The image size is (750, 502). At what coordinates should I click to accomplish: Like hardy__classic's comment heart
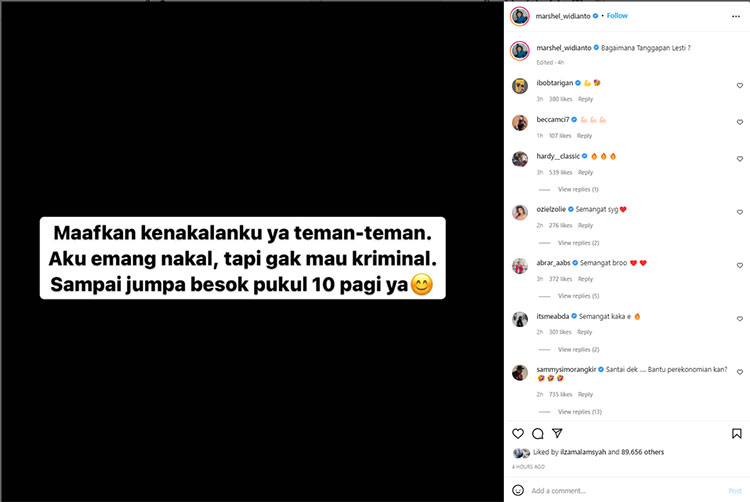click(739, 159)
